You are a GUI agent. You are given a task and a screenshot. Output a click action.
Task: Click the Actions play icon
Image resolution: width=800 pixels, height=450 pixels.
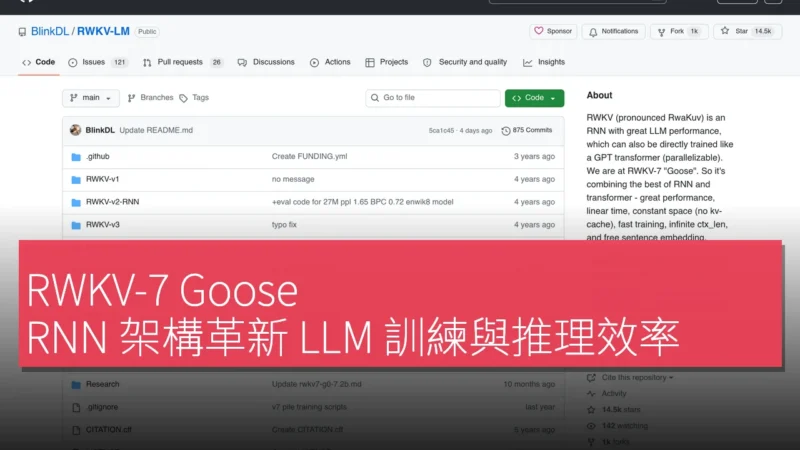314,62
